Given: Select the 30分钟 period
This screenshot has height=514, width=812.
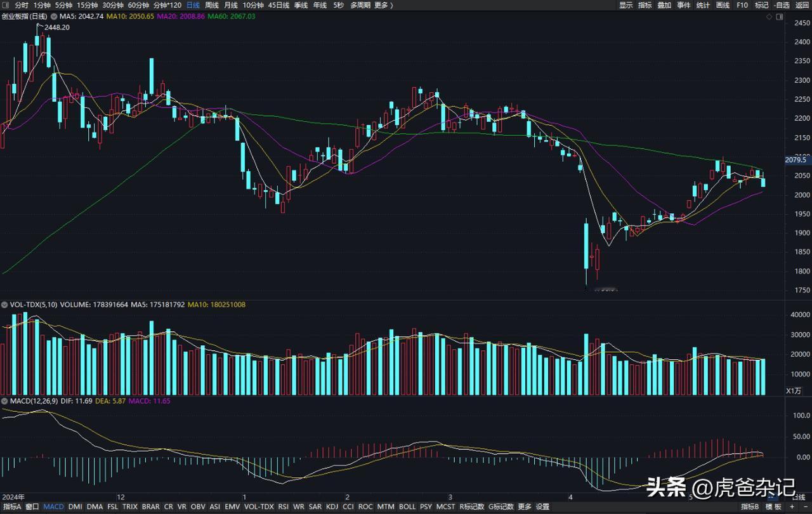Looking at the screenshot, I should (x=113, y=5).
